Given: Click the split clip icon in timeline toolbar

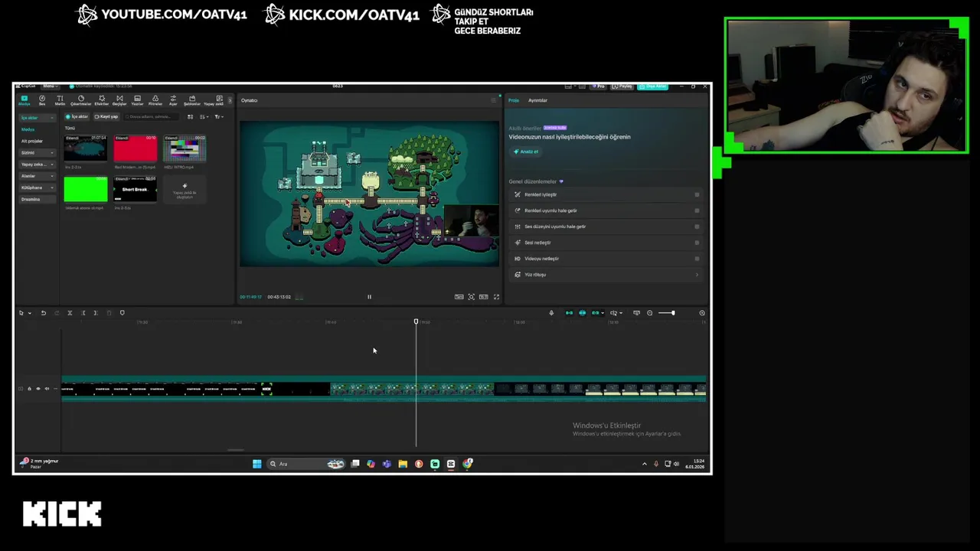Looking at the screenshot, I should 70,313.
